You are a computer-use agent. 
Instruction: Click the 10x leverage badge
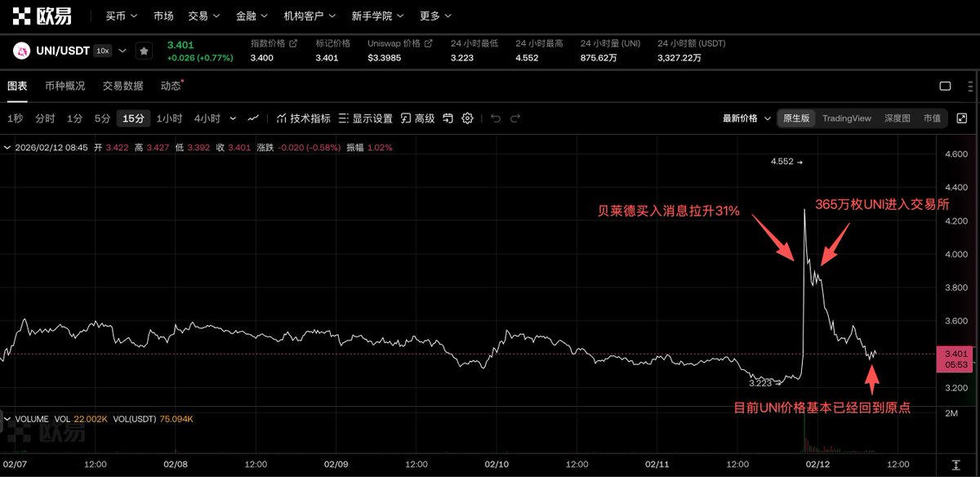tap(102, 51)
